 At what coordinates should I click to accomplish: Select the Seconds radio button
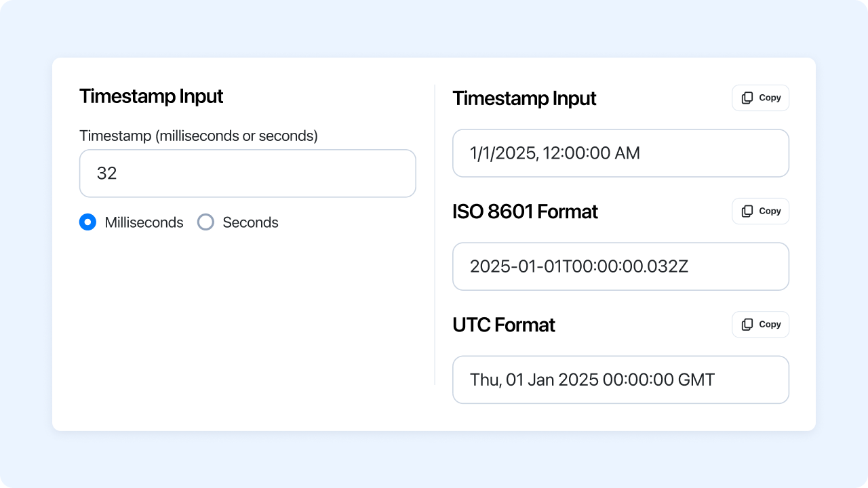pos(205,222)
